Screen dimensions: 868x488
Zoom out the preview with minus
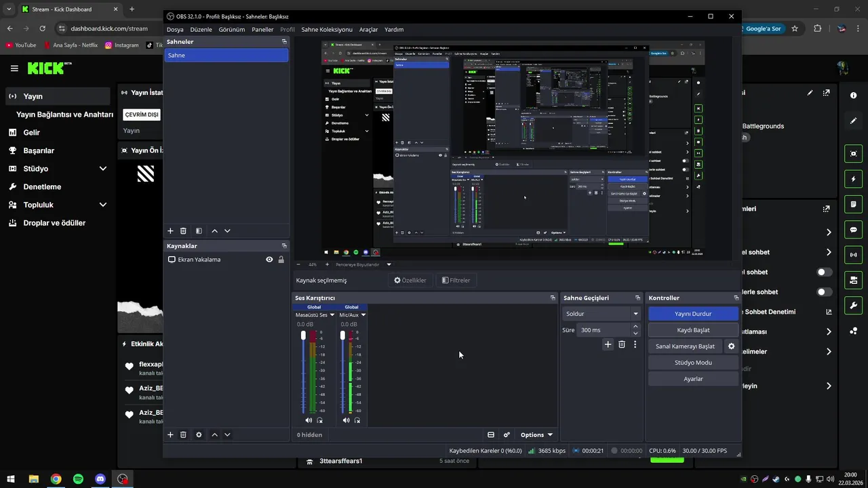click(298, 264)
